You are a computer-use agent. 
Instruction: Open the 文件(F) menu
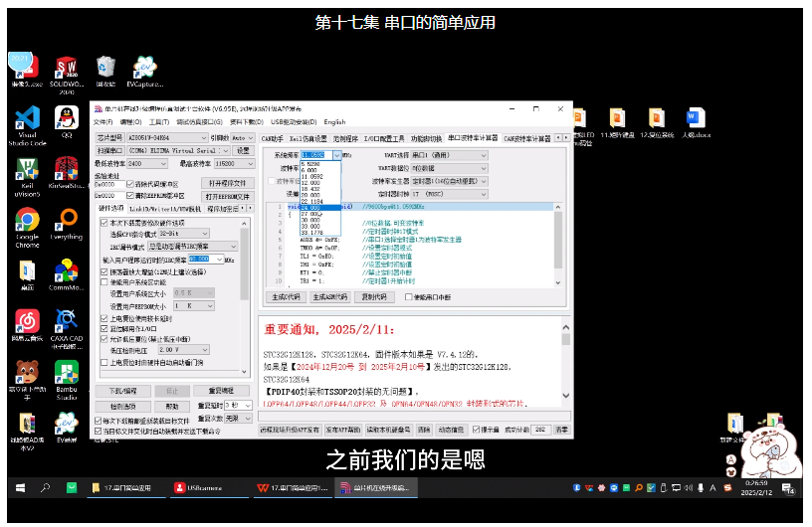(x=102, y=122)
